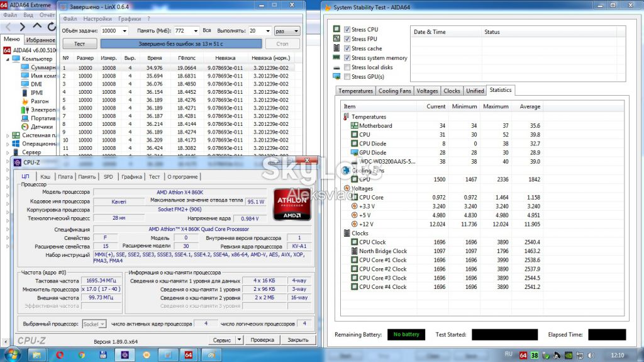Open the Настройки menu in LinX
The image size is (644, 362).
(x=97, y=19)
